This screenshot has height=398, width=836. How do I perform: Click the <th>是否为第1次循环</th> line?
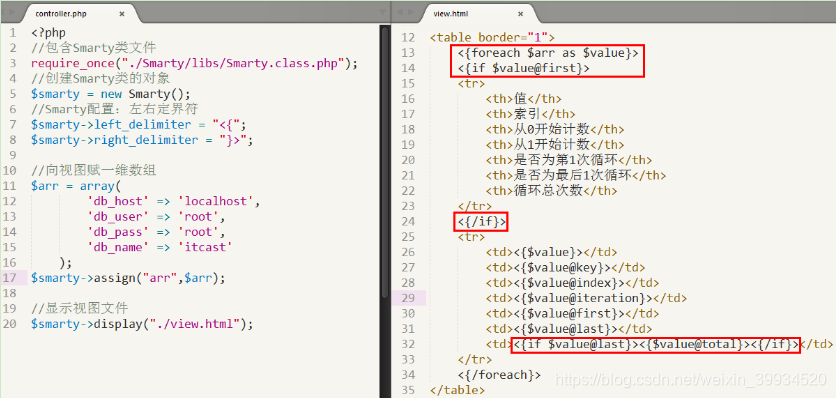point(568,160)
